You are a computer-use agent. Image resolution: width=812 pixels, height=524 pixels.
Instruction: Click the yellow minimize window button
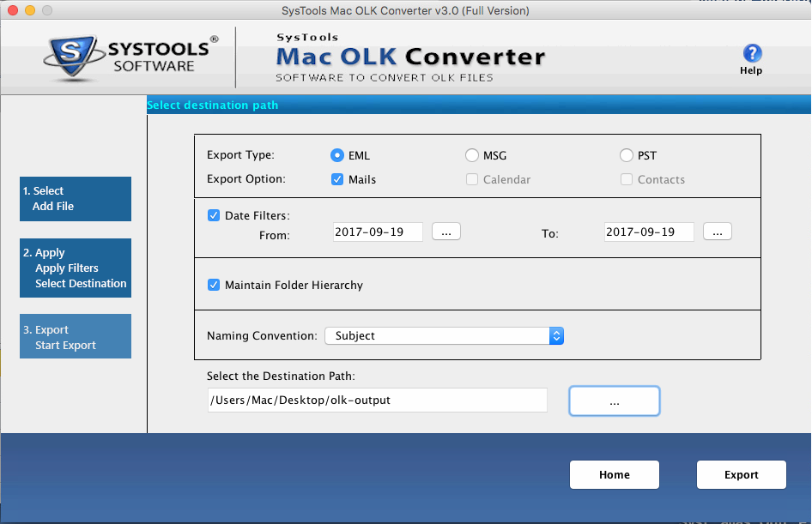click(x=30, y=10)
